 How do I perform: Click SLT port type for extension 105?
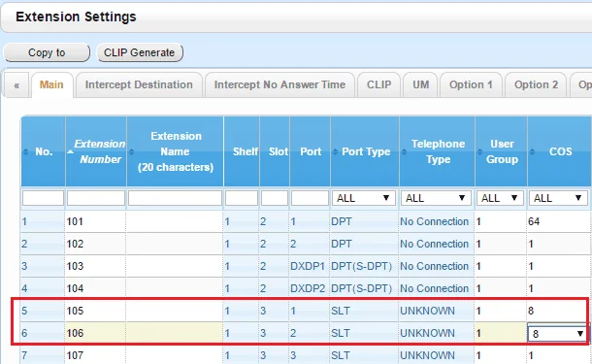[364, 311]
